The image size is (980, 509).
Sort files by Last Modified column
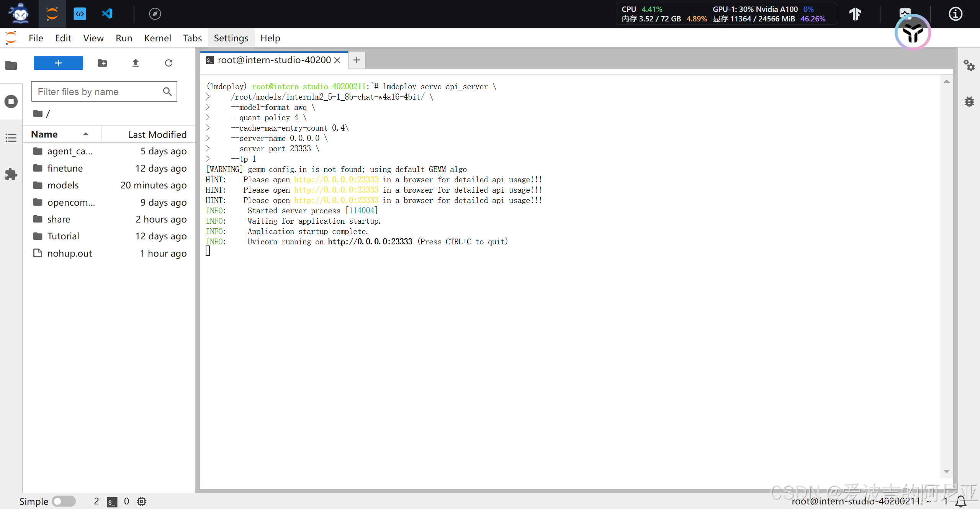click(157, 134)
